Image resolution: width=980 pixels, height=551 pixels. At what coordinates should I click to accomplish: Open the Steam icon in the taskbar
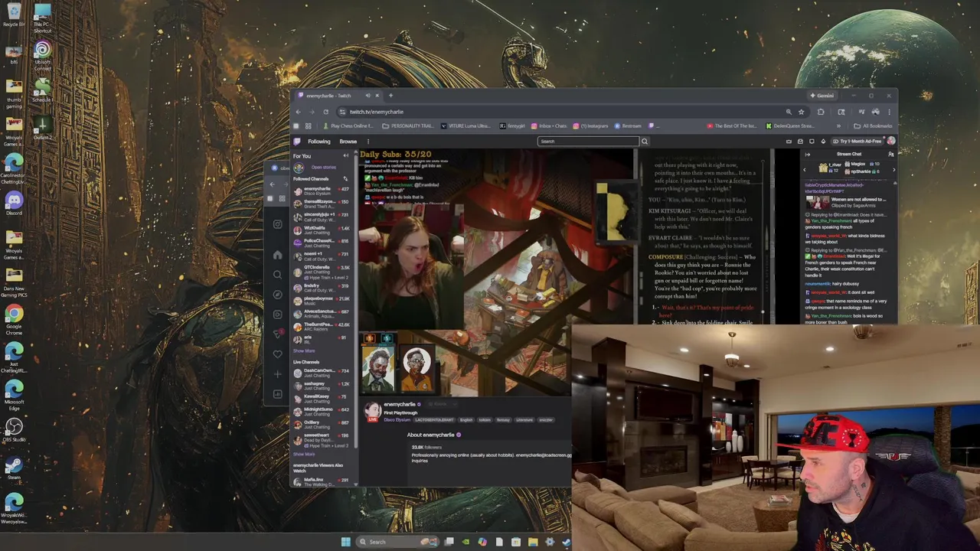coord(567,543)
